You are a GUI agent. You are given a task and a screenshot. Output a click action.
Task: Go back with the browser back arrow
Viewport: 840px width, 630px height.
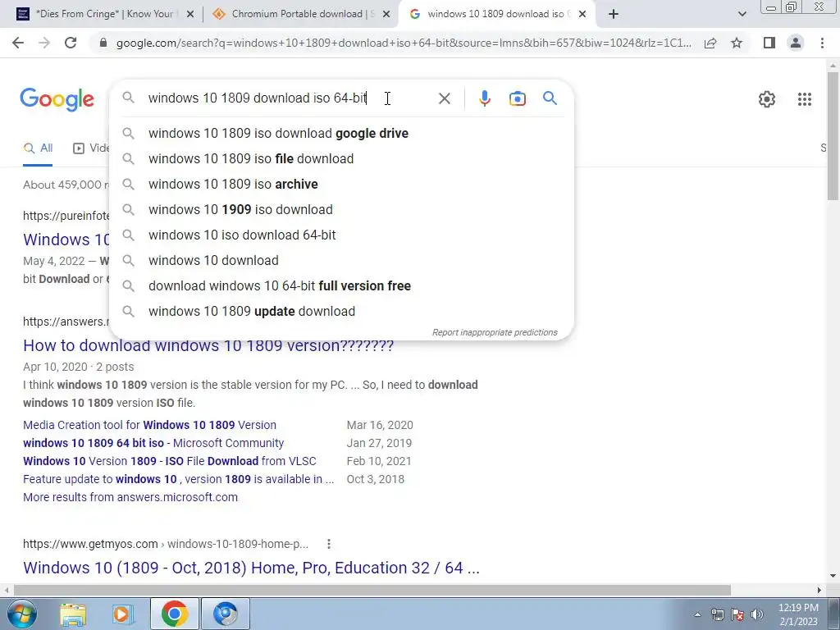pyautogui.click(x=18, y=43)
